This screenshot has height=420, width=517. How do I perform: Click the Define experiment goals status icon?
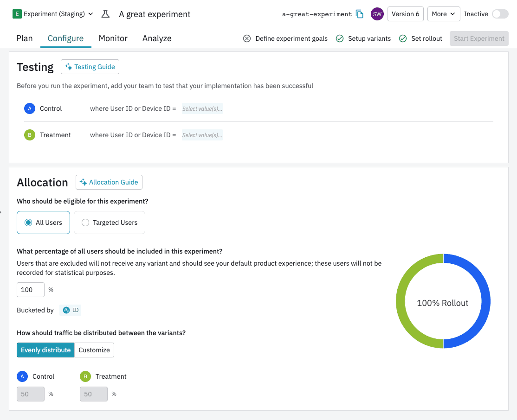pos(247,38)
